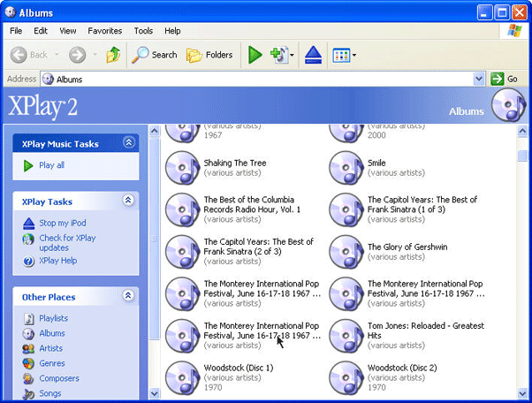Click the blue Eject toolbar icon
The image size is (532, 403).
(313, 55)
